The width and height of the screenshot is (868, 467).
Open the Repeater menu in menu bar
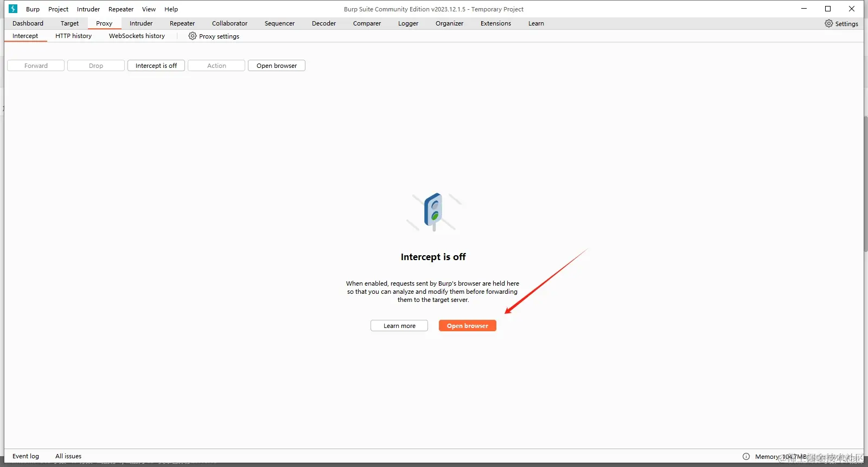click(x=121, y=9)
